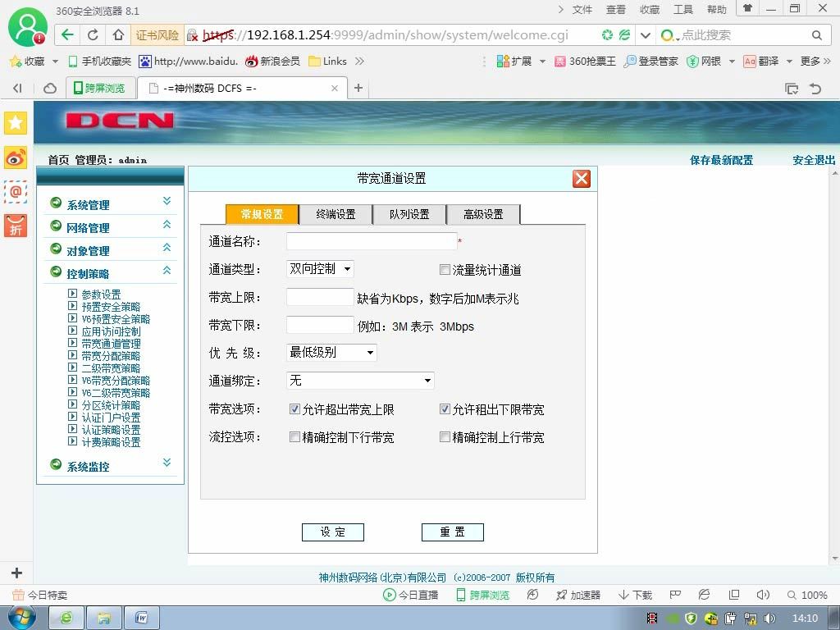Click 安全退出 logout link

click(x=814, y=160)
